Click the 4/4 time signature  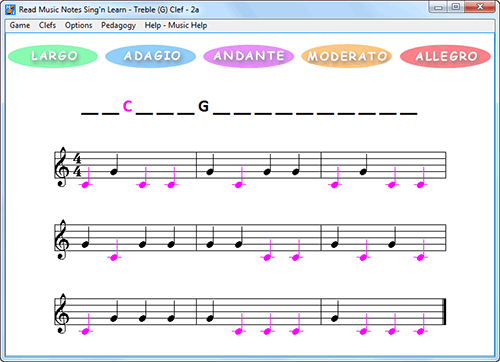click(x=77, y=165)
